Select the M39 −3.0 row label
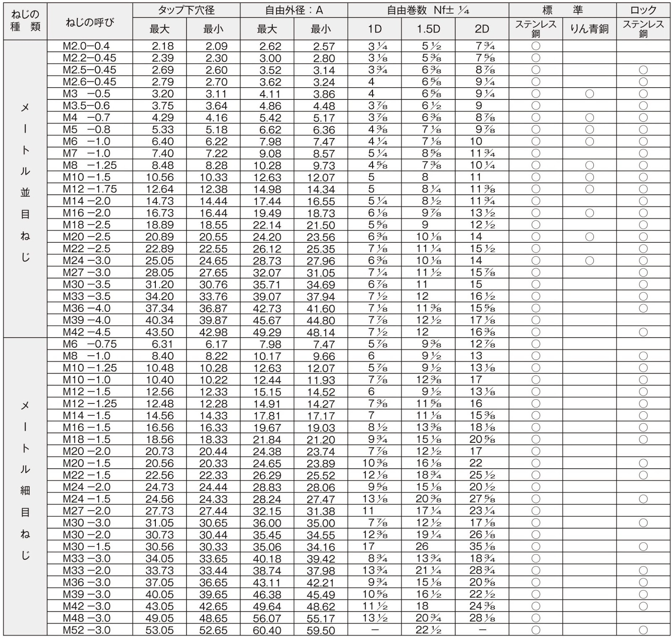 pos(86,595)
